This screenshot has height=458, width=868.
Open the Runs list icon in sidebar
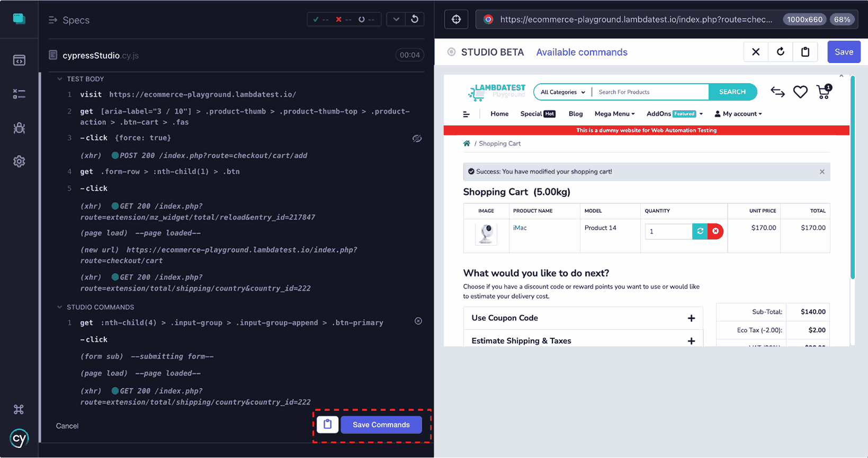[x=19, y=94]
